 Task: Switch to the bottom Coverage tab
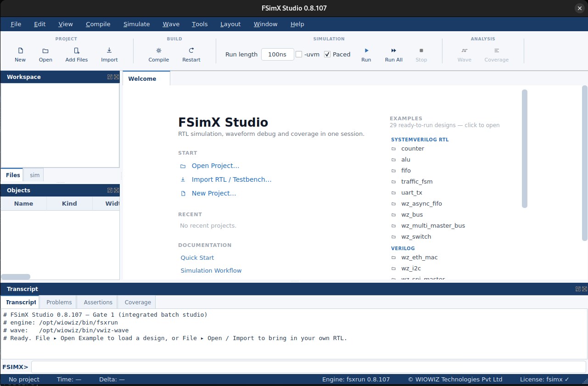138,302
